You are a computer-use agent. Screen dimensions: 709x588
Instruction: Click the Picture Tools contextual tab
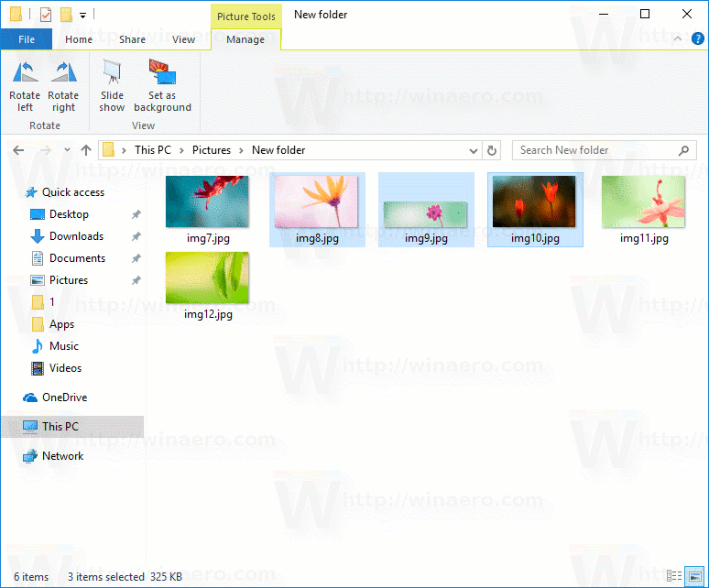click(x=246, y=16)
